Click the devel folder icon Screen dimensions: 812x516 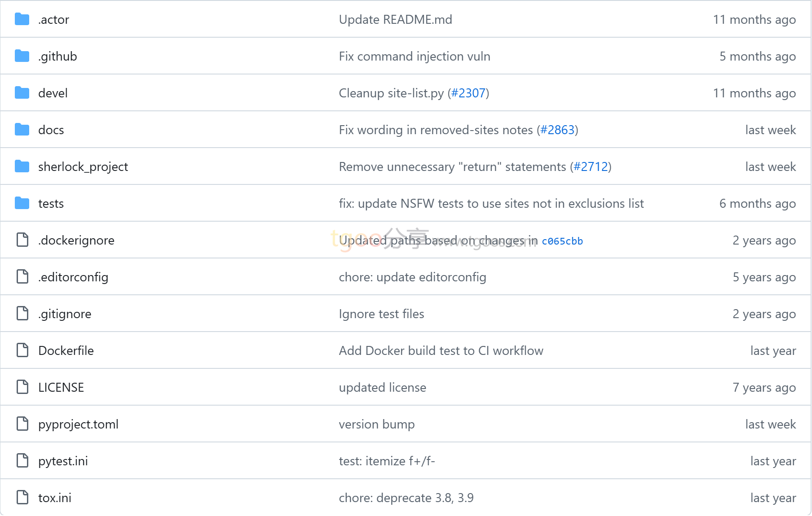click(22, 93)
